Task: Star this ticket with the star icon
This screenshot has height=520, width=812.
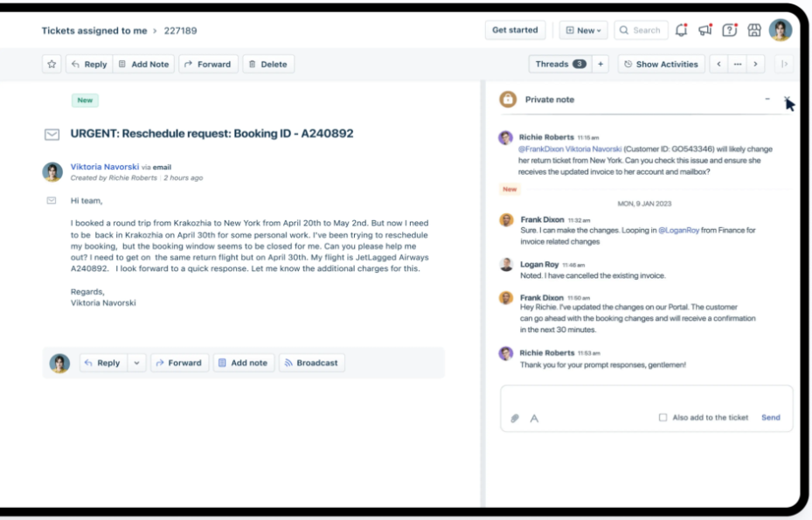Action: tap(52, 64)
